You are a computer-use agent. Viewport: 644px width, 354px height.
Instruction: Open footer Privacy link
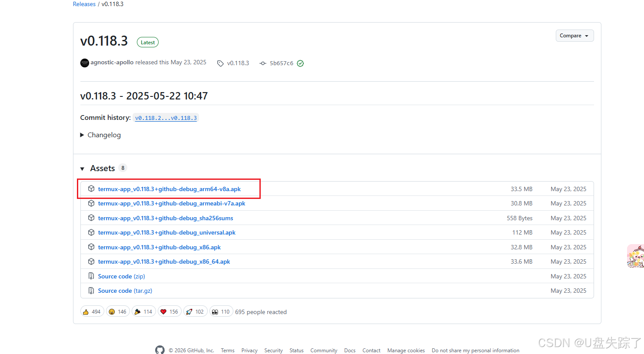pyautogui.click(x=249, y=351)
